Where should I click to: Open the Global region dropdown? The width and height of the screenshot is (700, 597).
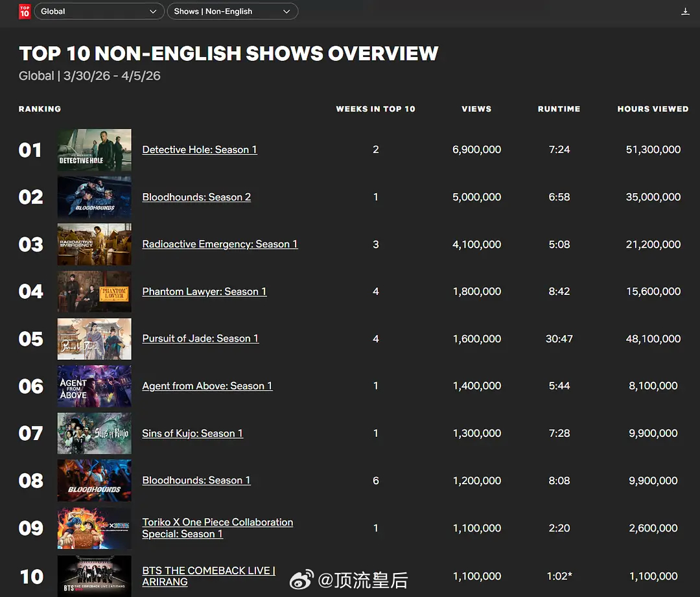[x=99, y=11]
